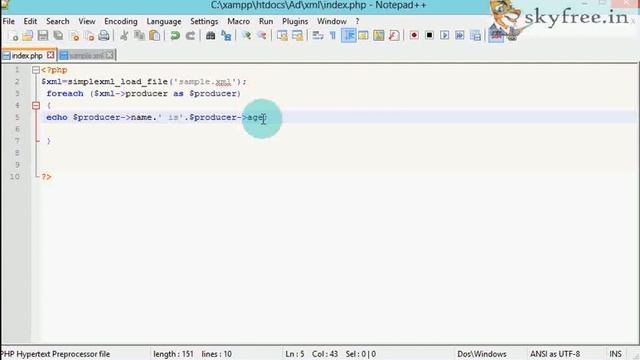
Task: Copy selection from the toolbar
Action: [139, 36]
